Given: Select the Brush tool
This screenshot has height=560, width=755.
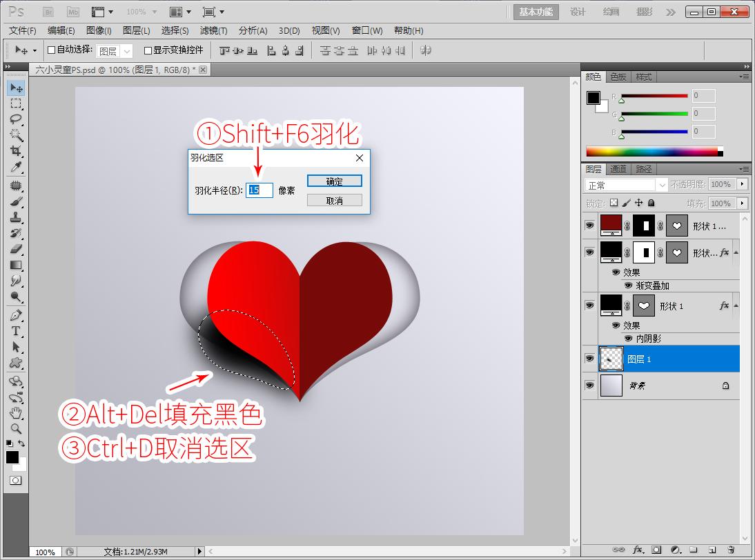Looking at the screenshot, I should [x=16, y=201].
